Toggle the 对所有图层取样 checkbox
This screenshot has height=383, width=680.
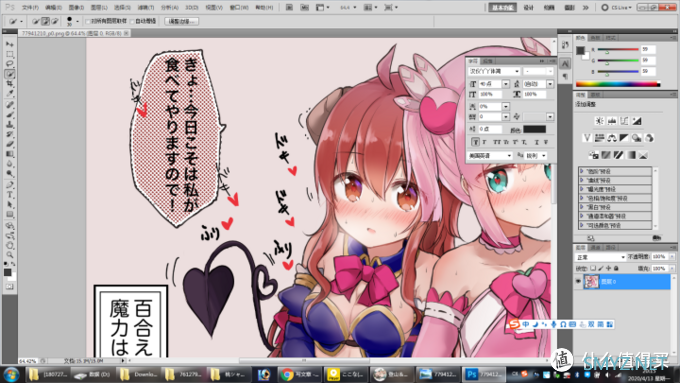[88, 21]
